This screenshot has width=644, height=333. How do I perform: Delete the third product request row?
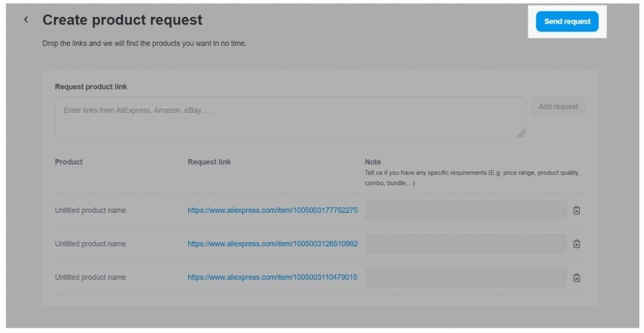[577, 278]
